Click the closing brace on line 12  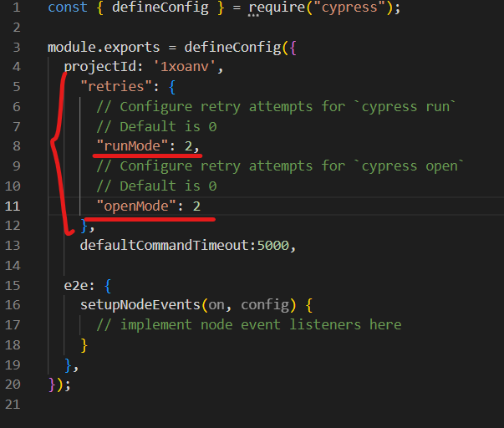pyautogui.click(x=84, y=226)
